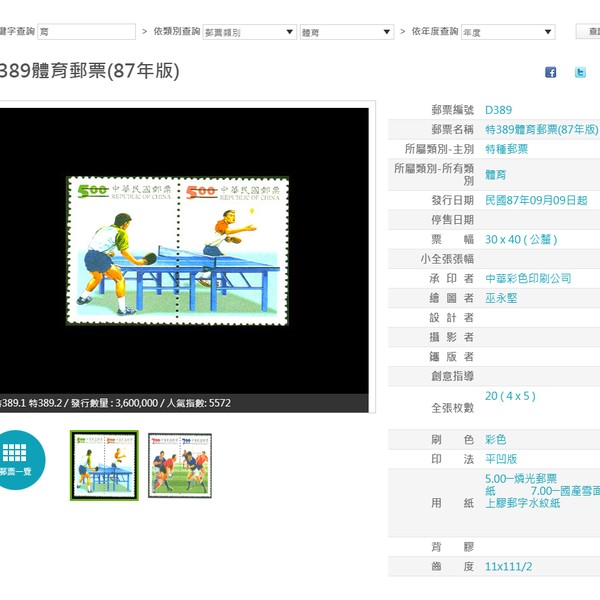Click the 創意指導 row label

[453, 376]
